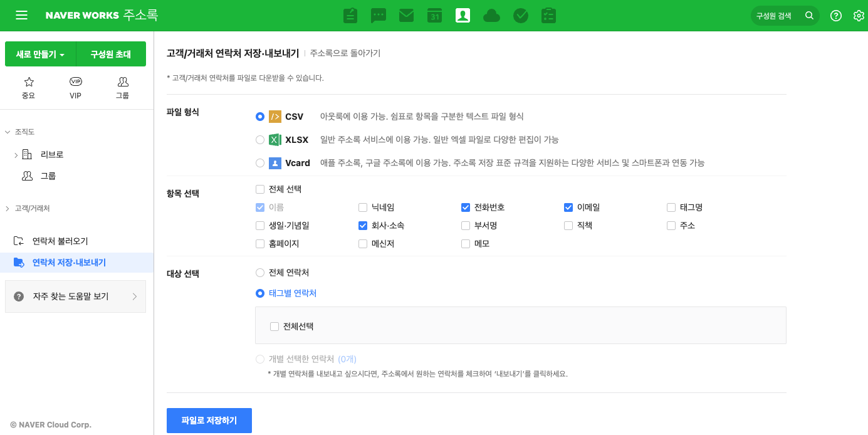This screenshot has width=868, height=435.
Task: Open the Calendar icon in top bar
Action: (x=434, y=16)
